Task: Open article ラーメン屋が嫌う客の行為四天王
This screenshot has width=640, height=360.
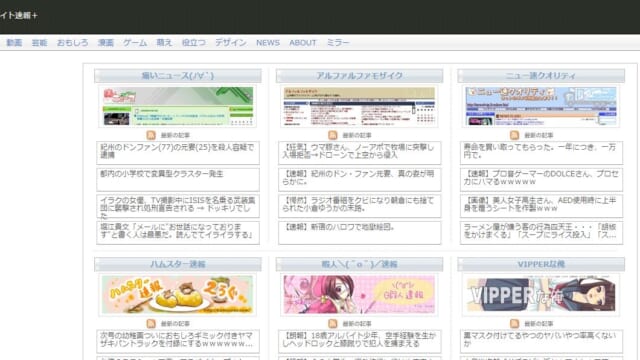Action: 541,233
